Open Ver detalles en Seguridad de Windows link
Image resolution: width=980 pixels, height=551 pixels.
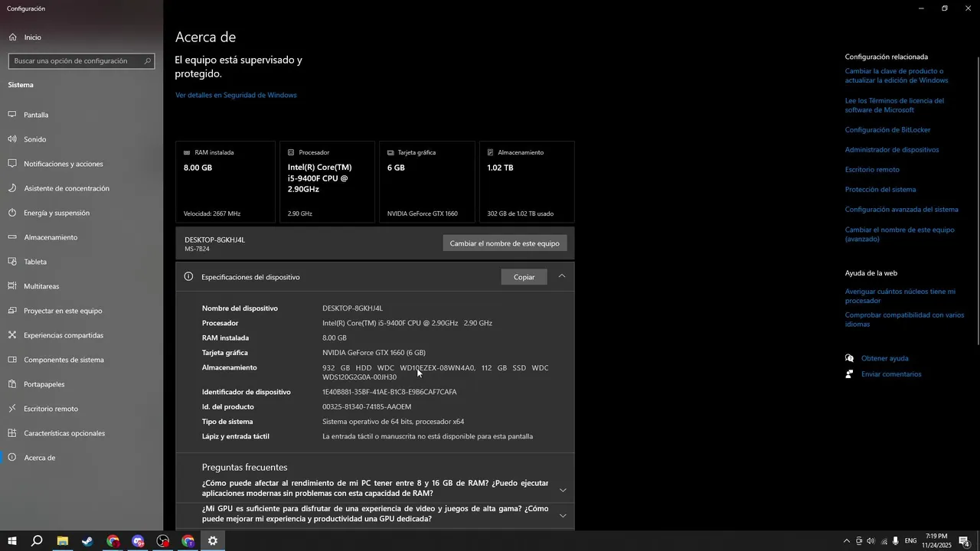coord(236,95)
